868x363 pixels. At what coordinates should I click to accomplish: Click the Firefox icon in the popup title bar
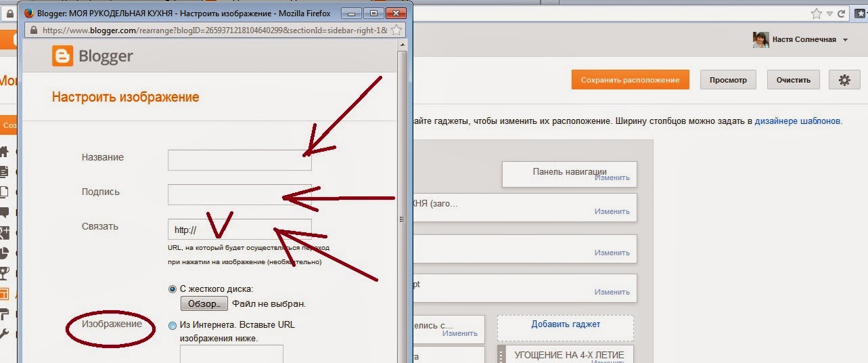(29, 12)
